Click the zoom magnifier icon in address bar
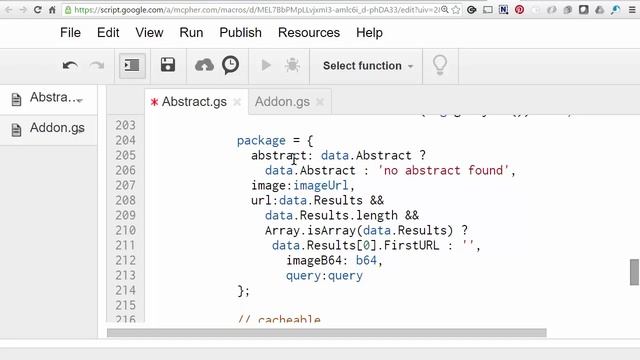640x360 pixels. 445,10
